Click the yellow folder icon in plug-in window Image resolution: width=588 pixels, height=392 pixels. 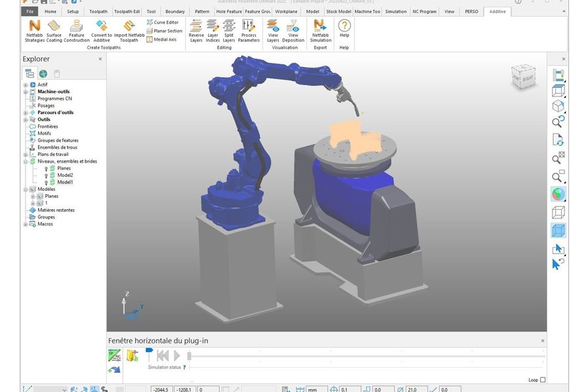(x=133, y=355)
